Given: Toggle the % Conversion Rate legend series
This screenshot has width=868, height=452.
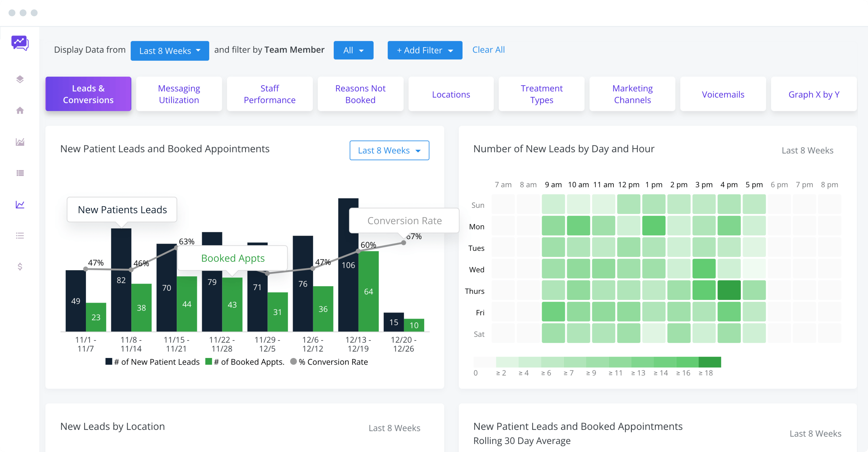Looking at the screenshot, I should [329, 362].
